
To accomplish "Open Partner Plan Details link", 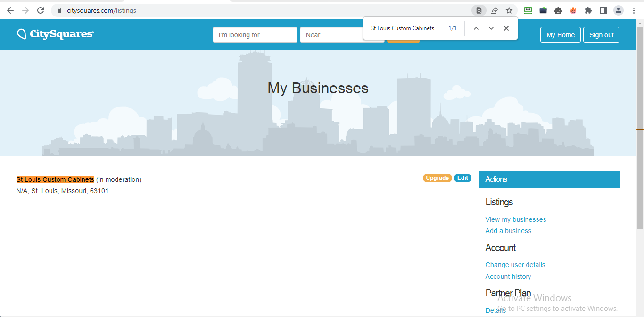I will pyautogui.click(x=495, y=310).
